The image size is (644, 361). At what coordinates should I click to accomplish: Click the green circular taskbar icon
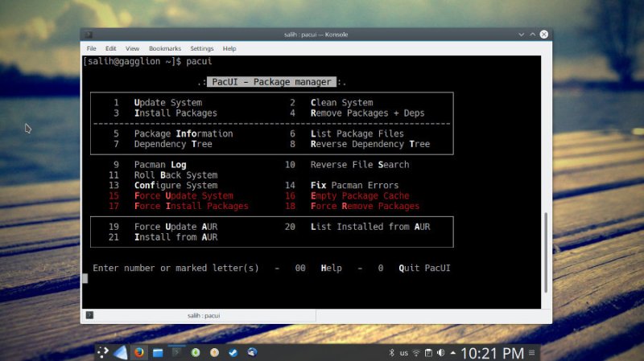[196, 352]
